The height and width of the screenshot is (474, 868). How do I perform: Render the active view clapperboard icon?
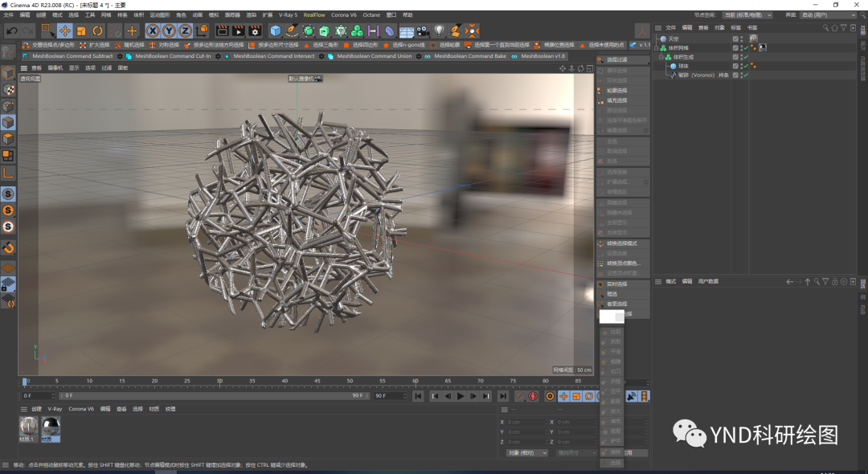coord(222,31)
